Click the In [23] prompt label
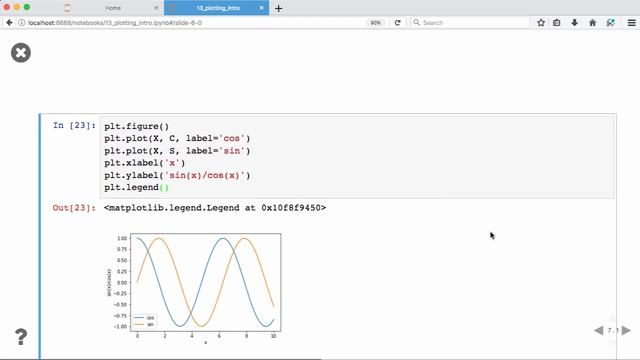The image size is (640, 360). (74, 125)
